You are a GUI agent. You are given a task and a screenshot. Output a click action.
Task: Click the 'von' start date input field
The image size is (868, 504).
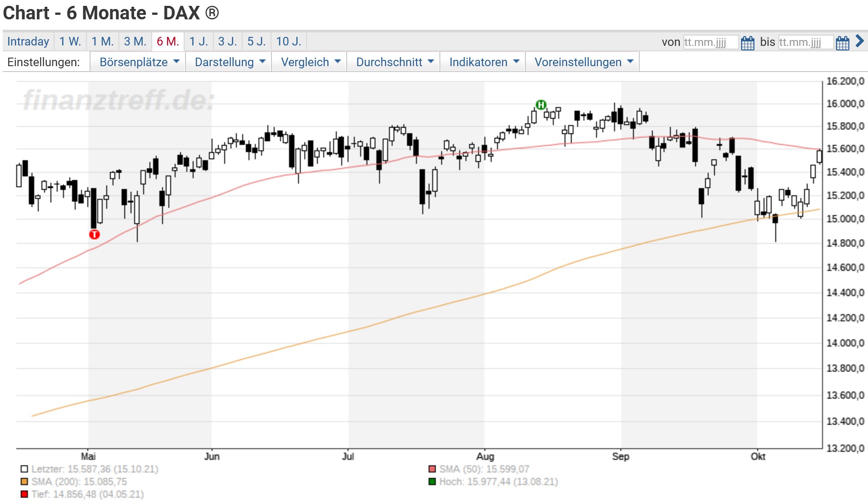(711, 42)
